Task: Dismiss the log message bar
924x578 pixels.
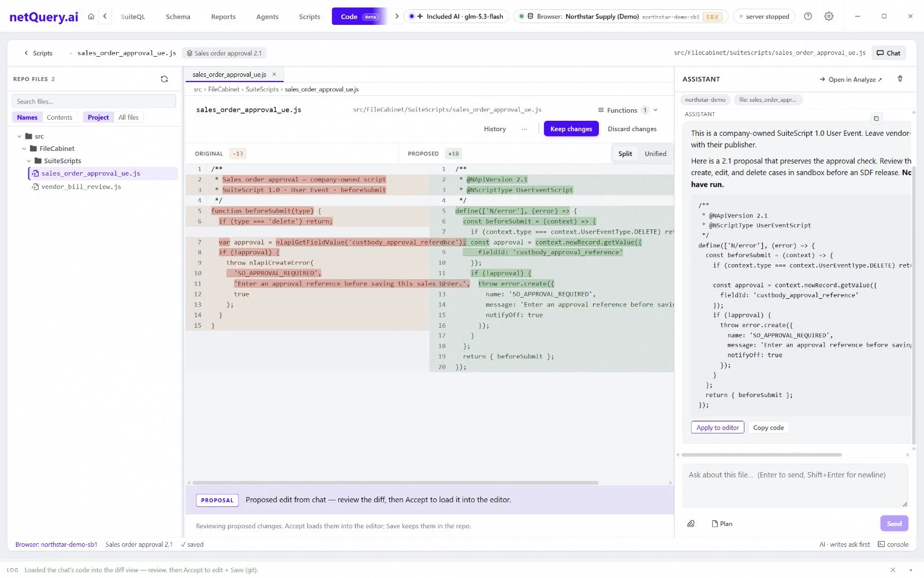Action: click(893, 570)
